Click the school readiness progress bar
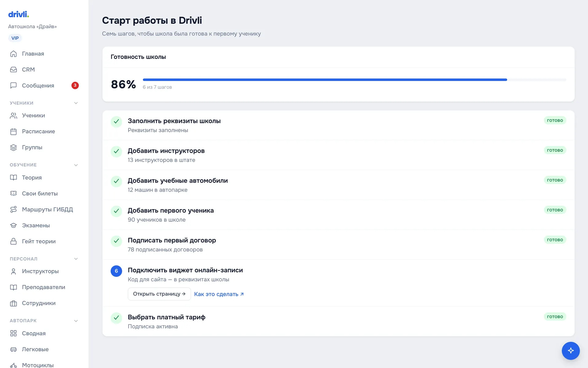This screenshot has width=588, height=368. pos(354,80)
